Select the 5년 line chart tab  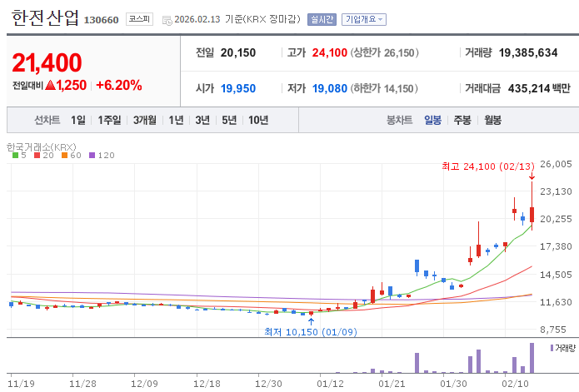(x=229, y=120)
